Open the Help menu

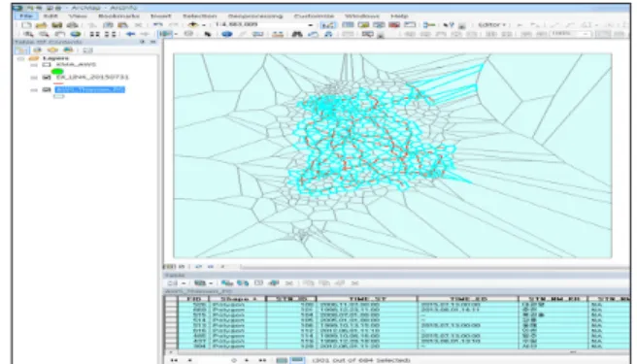coord(399,16)
